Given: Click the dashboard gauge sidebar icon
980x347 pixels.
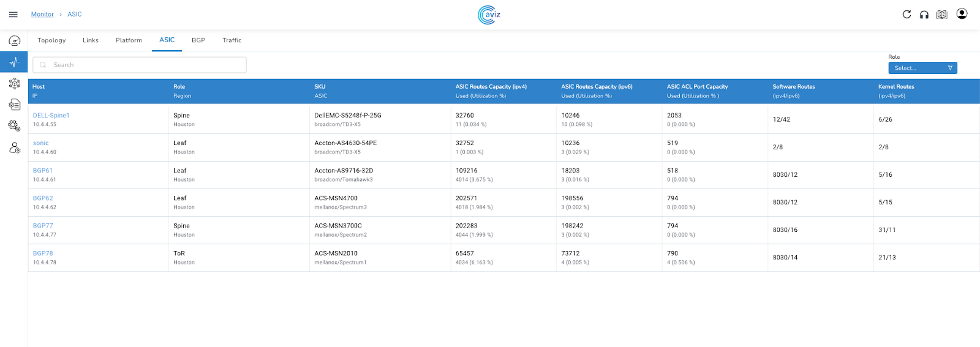Looking at the screenshot, I should (14, 41).
